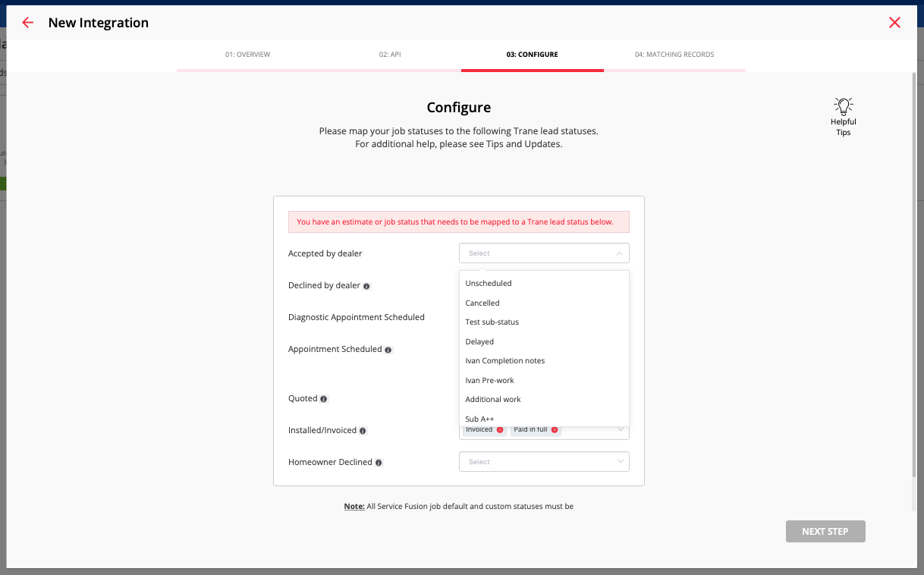Close the New Integration dialog
924x575 pixels.
[895, 23]
